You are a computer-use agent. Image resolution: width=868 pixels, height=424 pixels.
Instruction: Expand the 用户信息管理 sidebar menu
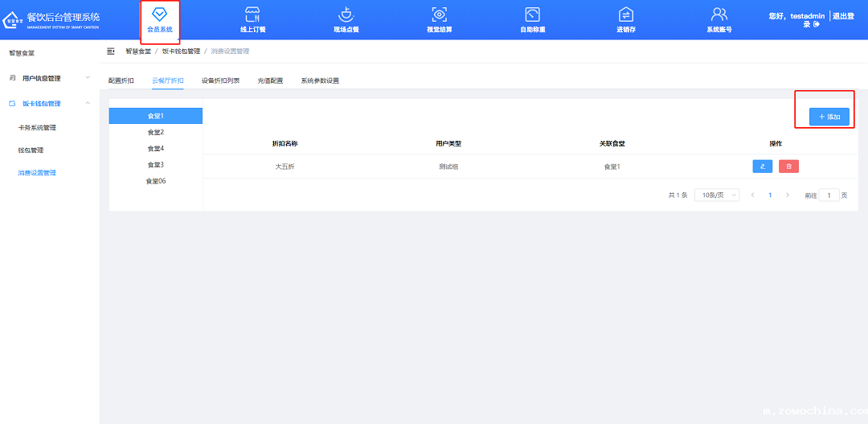pyautogui.click(x=48, y=78)
